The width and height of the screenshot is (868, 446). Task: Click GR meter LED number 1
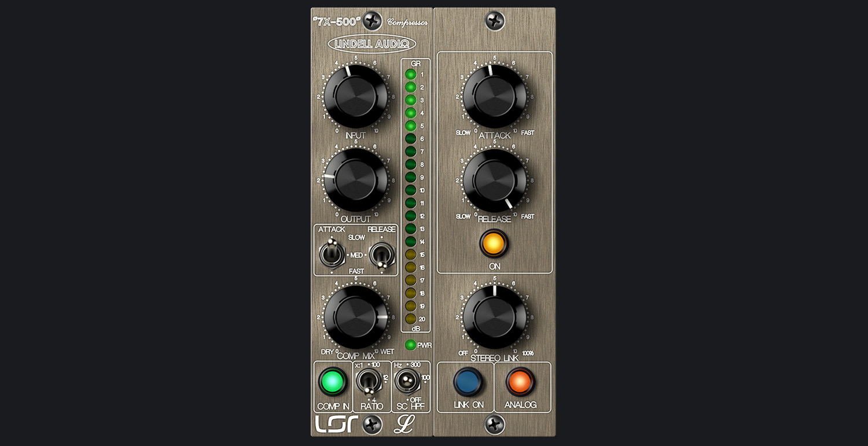tap(411, 74)
